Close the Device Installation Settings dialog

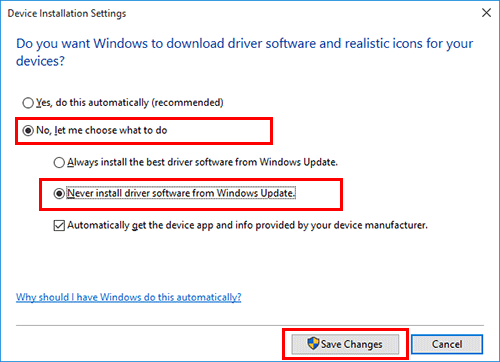click(x=486, y=13)
